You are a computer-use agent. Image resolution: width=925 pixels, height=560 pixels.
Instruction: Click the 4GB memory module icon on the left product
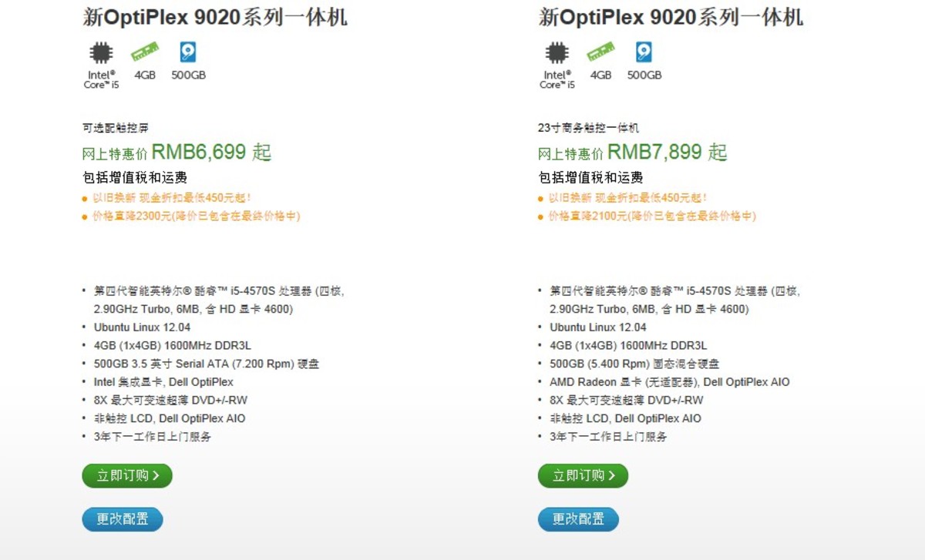tap(143, 54)
